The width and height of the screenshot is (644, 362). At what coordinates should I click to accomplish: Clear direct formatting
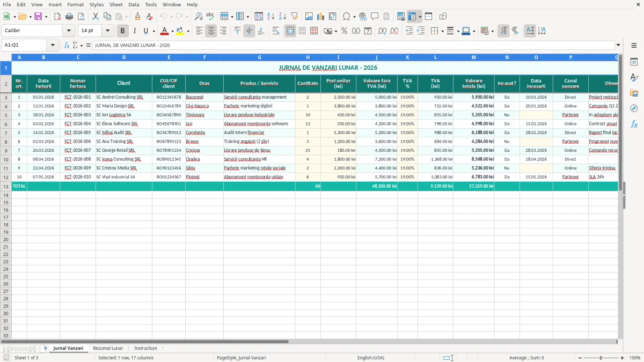coord(149,17)
